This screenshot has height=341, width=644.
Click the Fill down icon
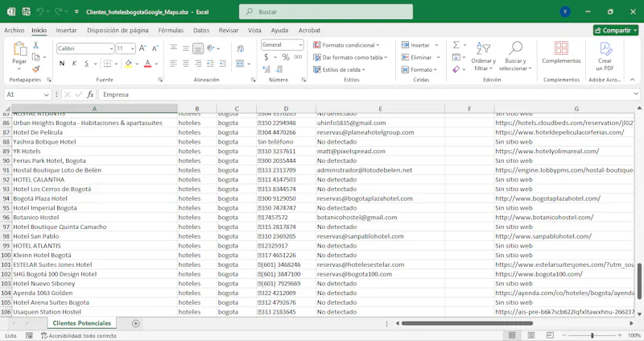click(x=456, y=57)
